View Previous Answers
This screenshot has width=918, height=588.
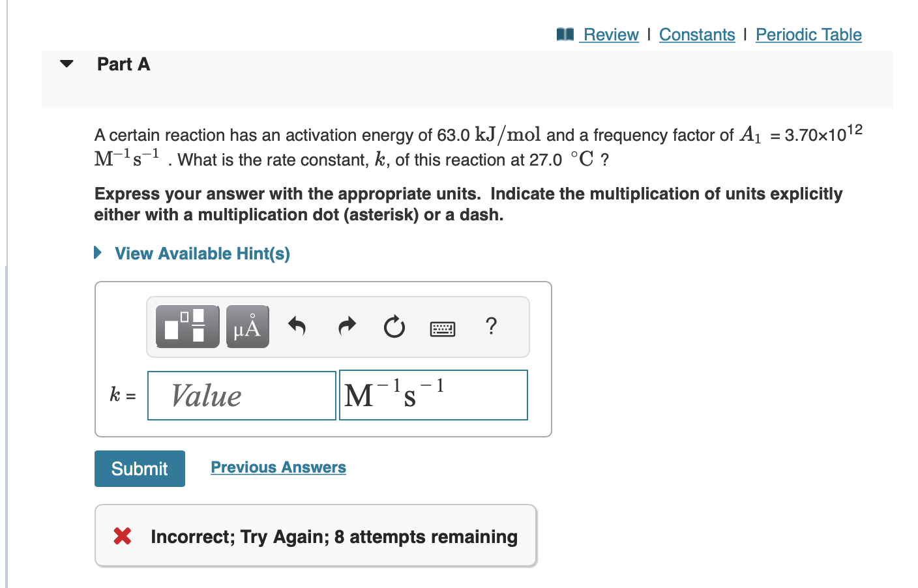(278, 467)
